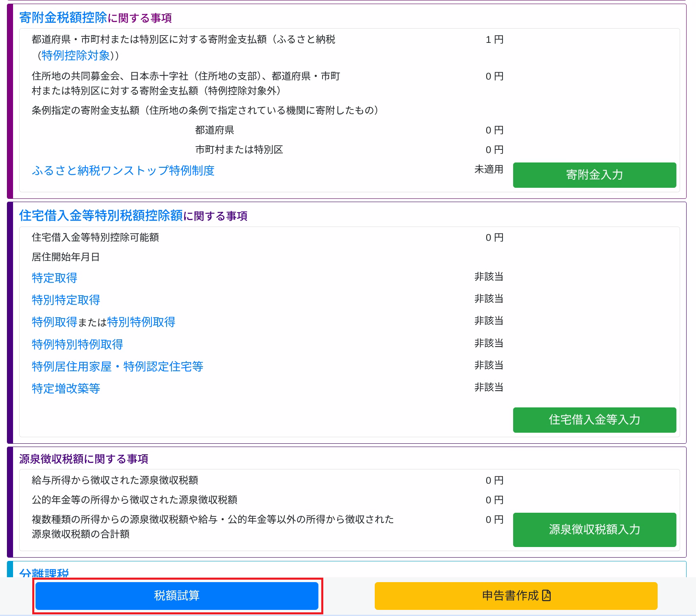Open the 特別特例取得 link
The width and height of the screenshot is (696, 616).
141,322
